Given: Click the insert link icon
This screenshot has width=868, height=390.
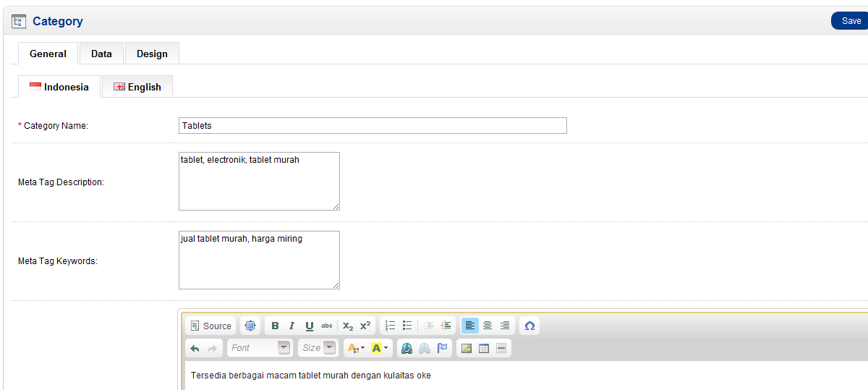Looking at the screenshot, I should coord(407,348).
